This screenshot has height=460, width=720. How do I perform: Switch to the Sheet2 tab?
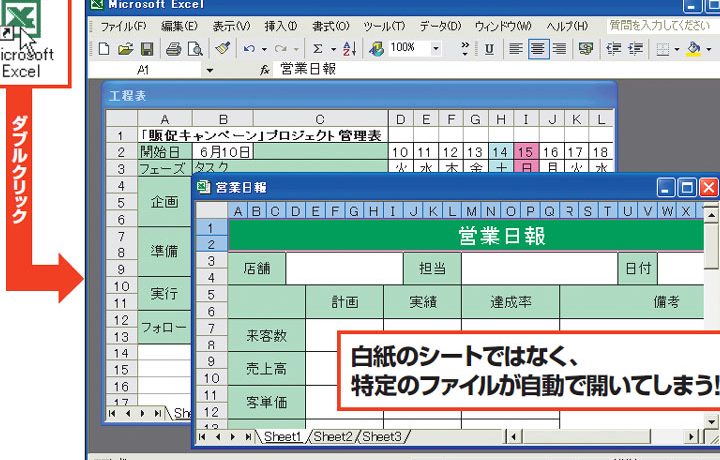[333, 437]
